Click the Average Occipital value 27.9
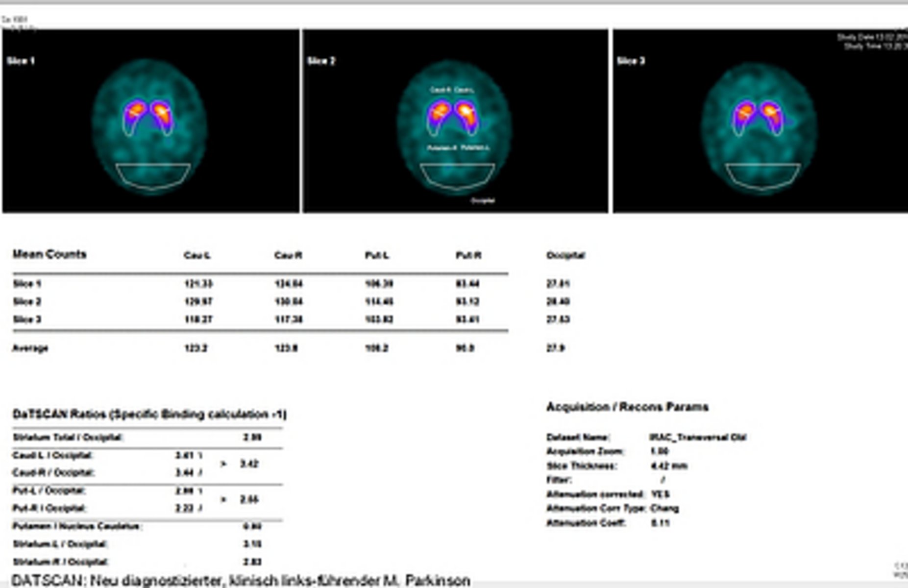This screenshot has width=908, height=588. click(555, 348)
